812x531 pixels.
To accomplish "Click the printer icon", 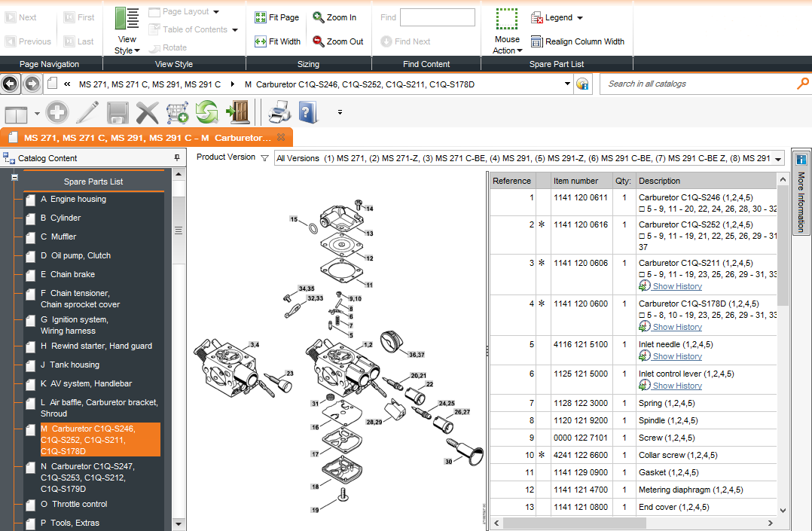I will pyautogui.click(x=279, y=113).
